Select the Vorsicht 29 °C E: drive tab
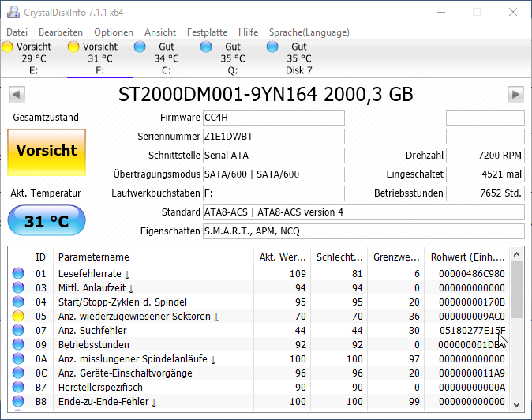Image resolution: width=532 pixels, height=420 pixels. coord(34,58)
